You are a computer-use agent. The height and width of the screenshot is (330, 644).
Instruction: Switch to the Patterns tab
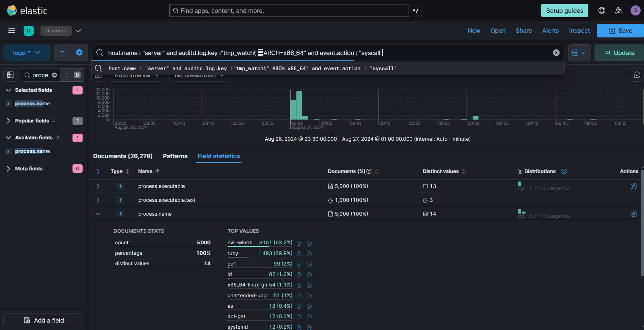tap(175, 156)
